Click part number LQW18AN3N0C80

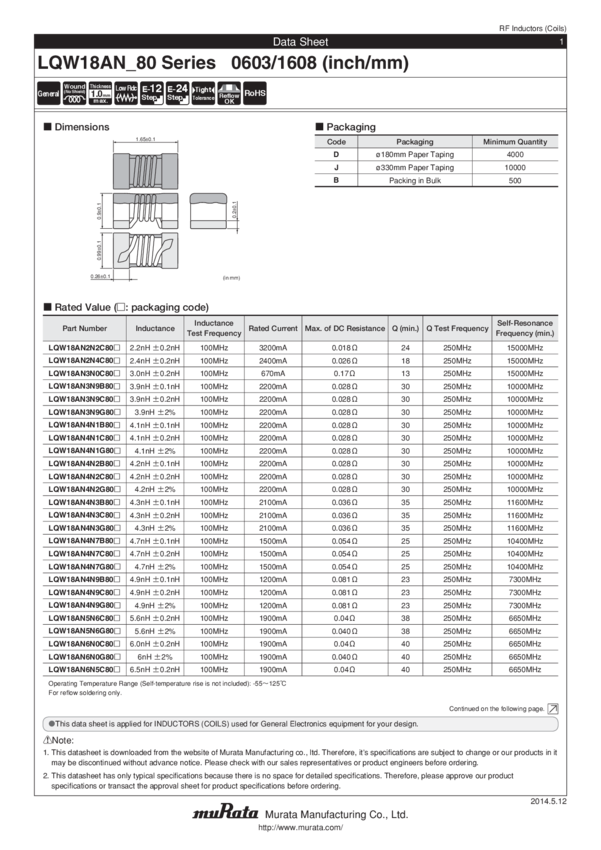pos(85,374)
